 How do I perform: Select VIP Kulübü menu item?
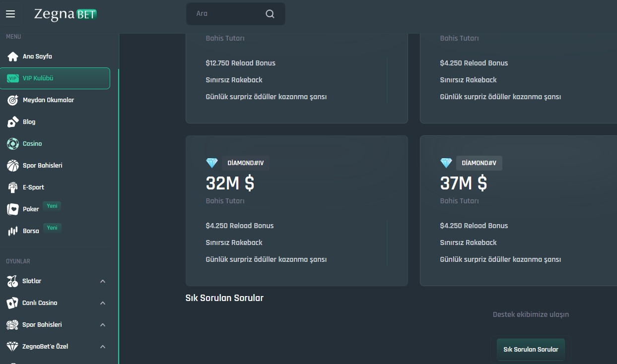[x=55, y=78]
